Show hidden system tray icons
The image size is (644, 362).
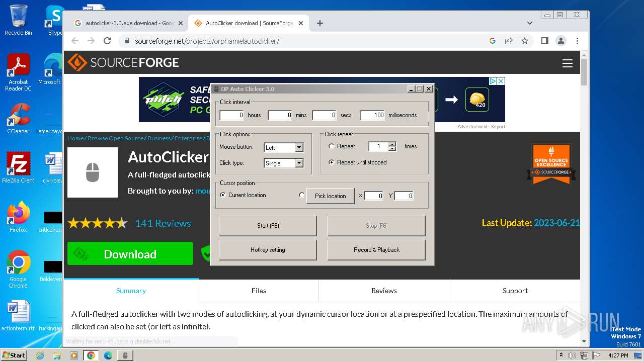click(561, 355)
